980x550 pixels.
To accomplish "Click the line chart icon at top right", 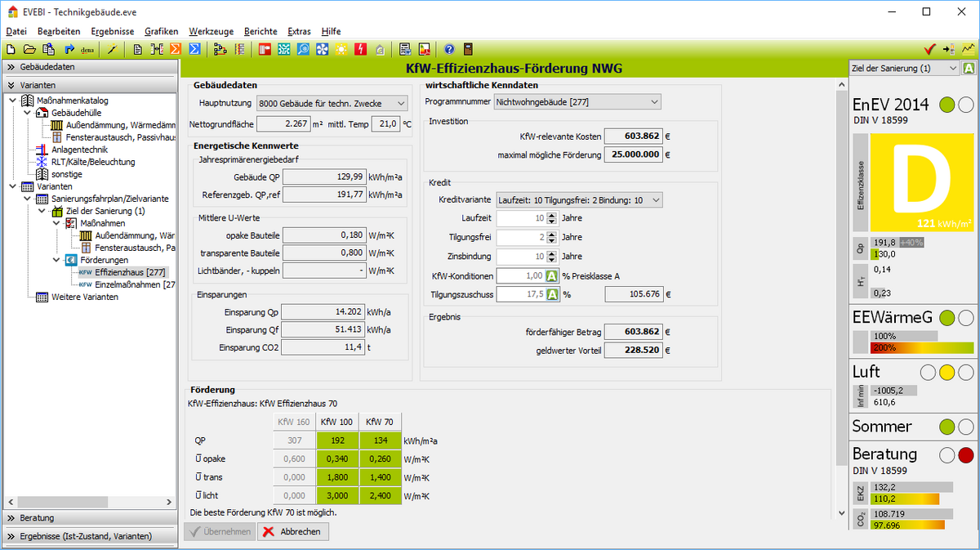I will [968, 49].
